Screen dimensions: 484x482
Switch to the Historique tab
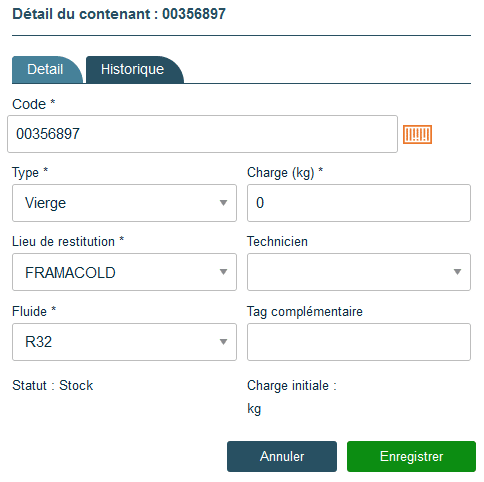[134, 70]
